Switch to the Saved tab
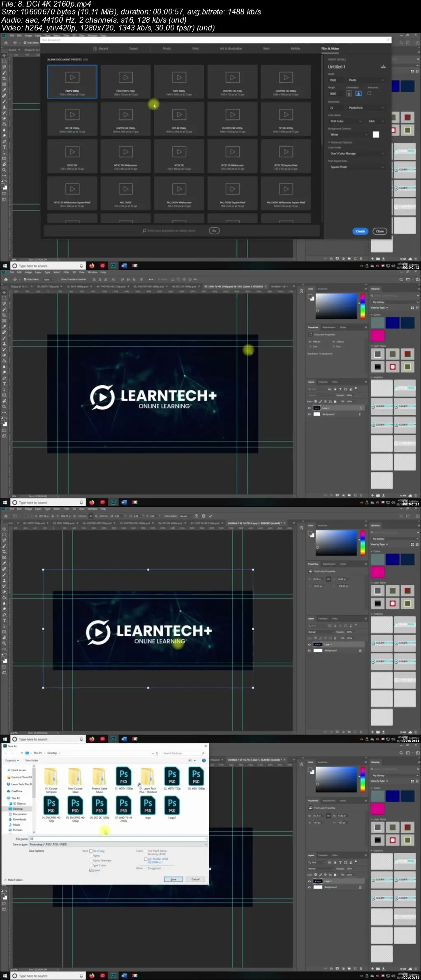This screenshot has width=421, height=980. click(x=134, y=49)
